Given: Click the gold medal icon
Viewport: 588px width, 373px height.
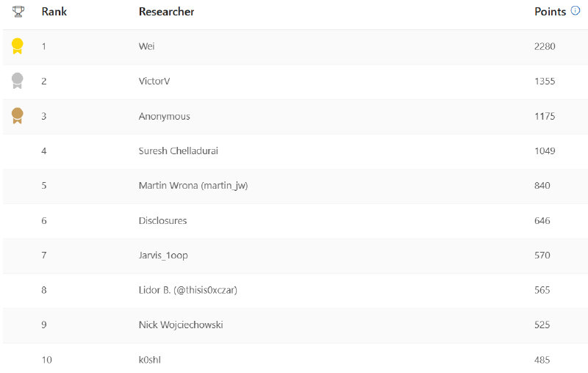Looking at the screenshot, I should (18, 46).
